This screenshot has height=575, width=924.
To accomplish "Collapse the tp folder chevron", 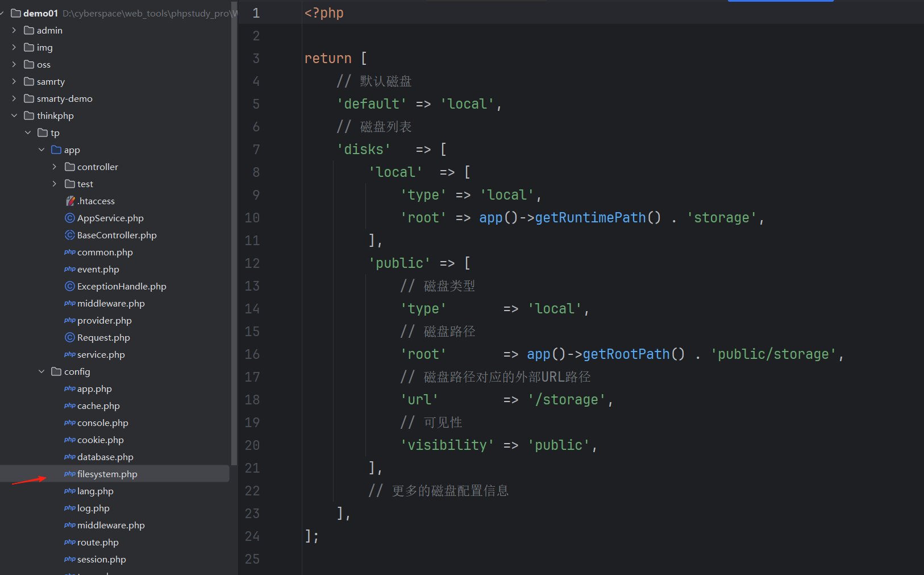I will [28, 133].
